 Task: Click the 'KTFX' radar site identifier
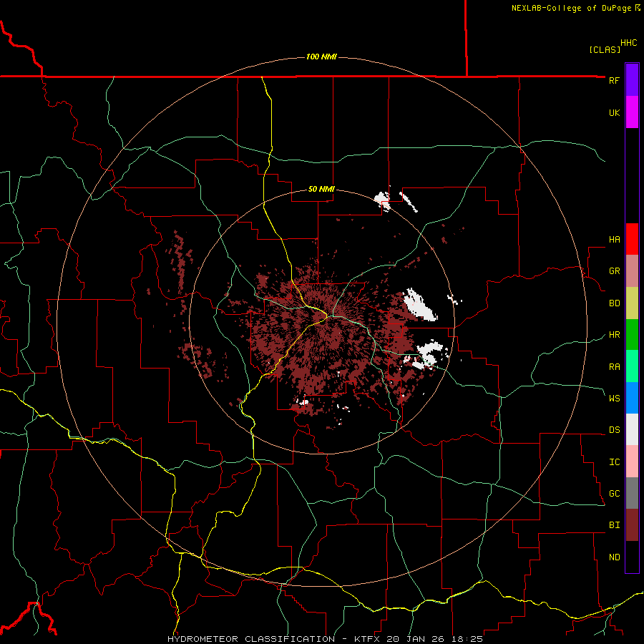367,639
